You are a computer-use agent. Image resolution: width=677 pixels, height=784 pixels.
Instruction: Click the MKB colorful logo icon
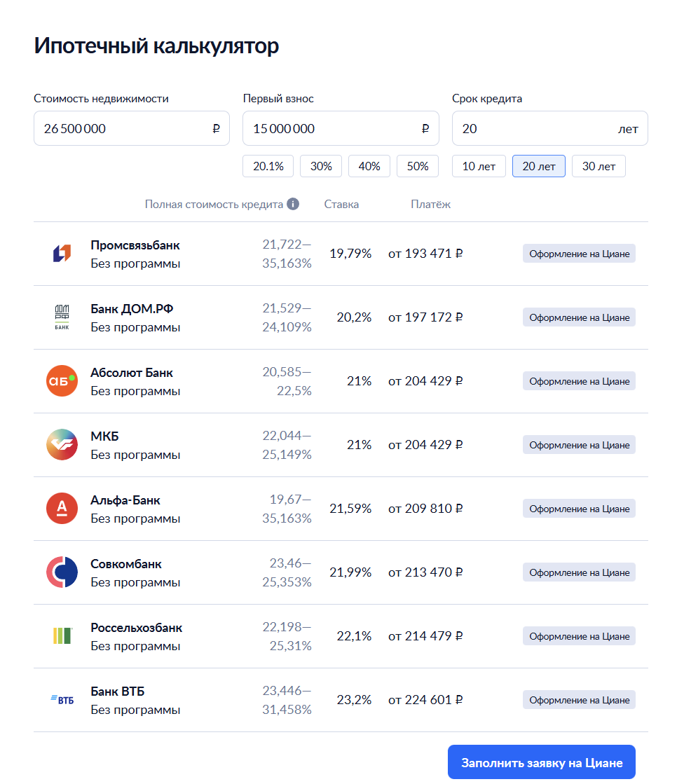click(62, 445)
